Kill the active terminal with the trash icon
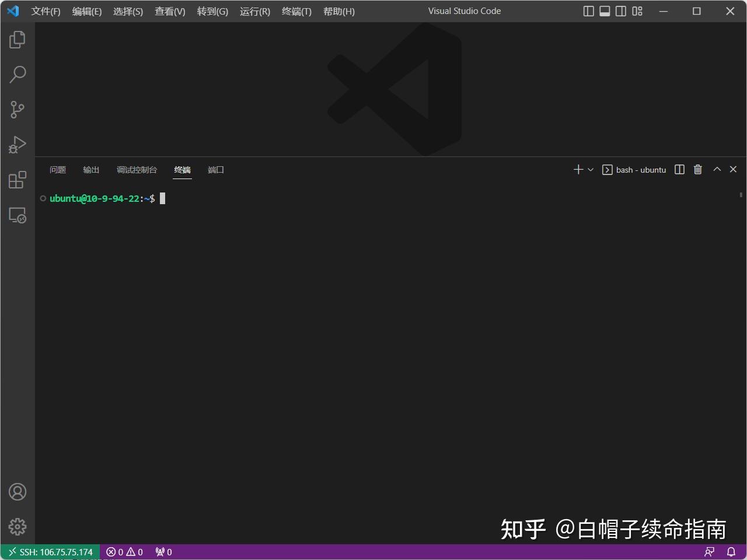Viewport: 747px width, 560px height. click(x=697, y=169)
